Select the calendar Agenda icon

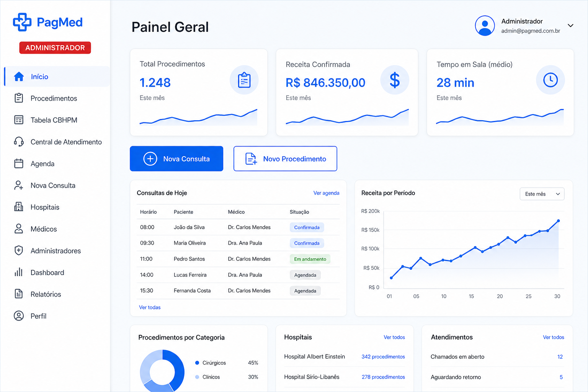19,163
